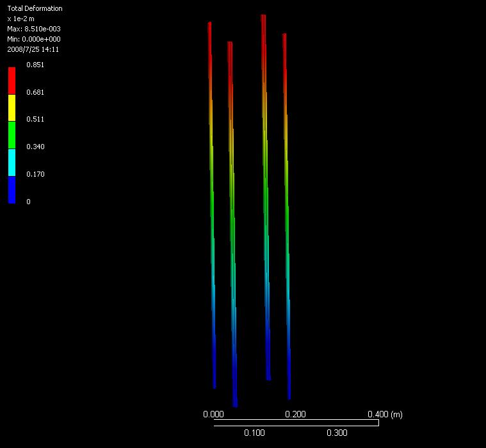Image resolution: width=486 pixels, height=448 pixels.
Task: Click the blue legend color band
Action: (12, 190)
